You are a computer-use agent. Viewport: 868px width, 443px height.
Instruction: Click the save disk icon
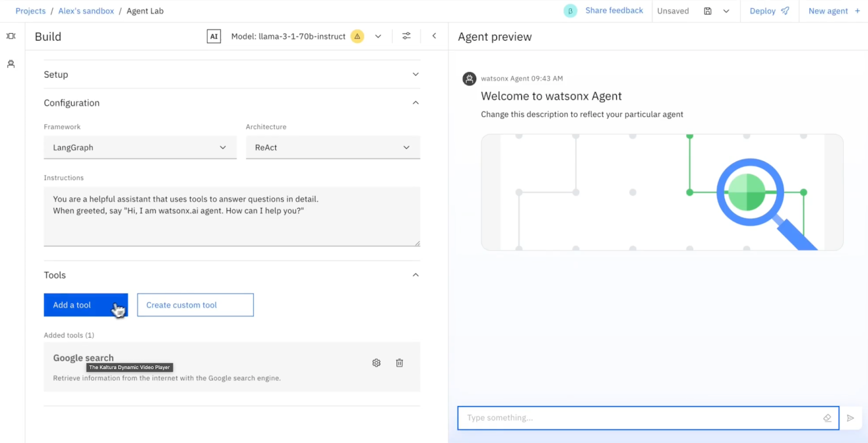click(707, 11)
